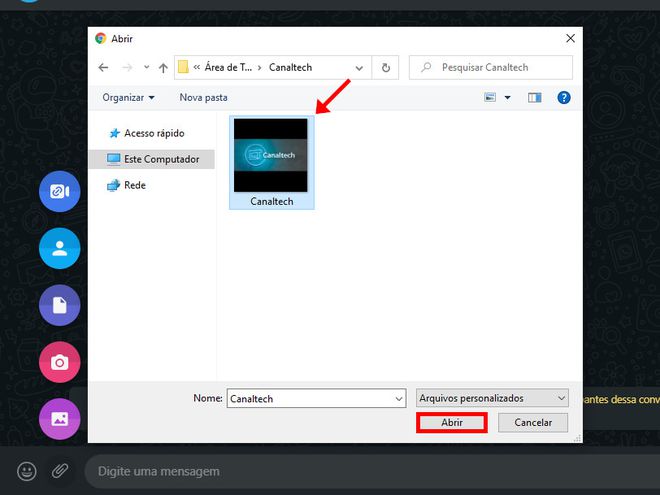Expand the view options dropdown arrow
The width and height of the screenshot is (660, 495).
coord(508,98)
